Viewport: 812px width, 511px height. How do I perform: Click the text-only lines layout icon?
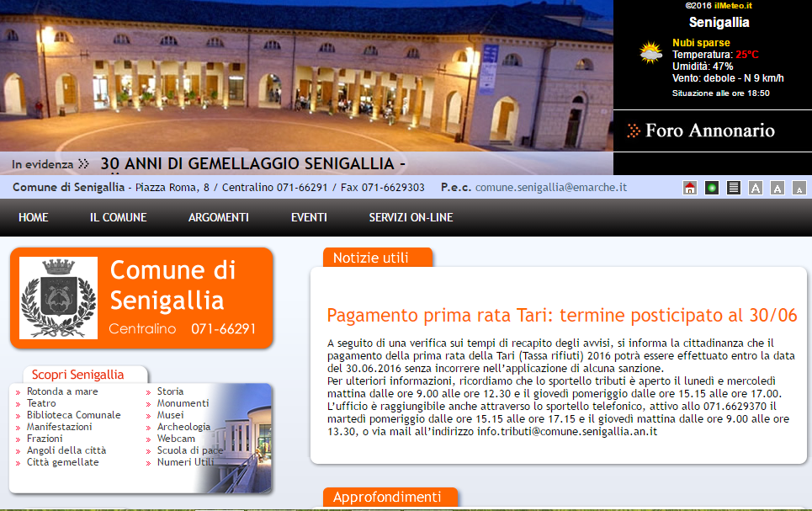pos(733,188)
